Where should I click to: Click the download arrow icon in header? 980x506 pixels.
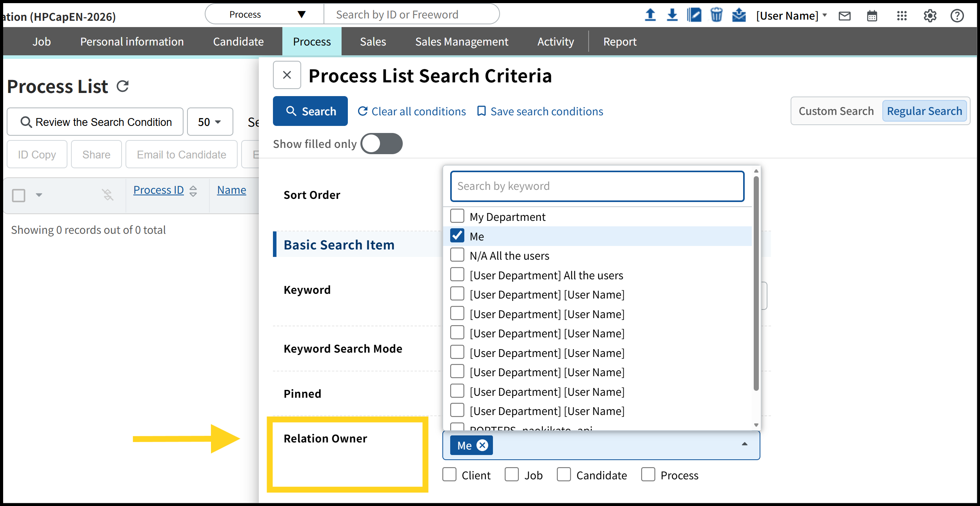(672, 15)
